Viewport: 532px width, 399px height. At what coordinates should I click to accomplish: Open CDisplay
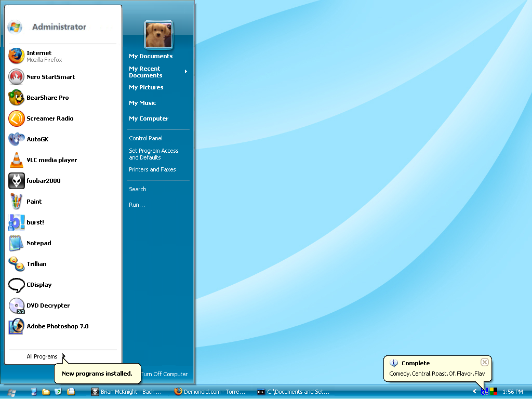coord(63,285)
